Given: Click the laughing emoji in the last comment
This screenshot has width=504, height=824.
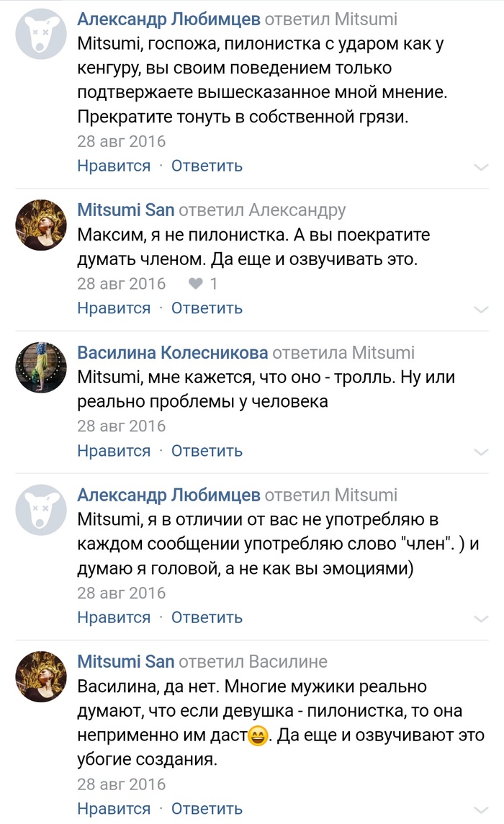Looking at the screenshot, I should coord(257,737).
